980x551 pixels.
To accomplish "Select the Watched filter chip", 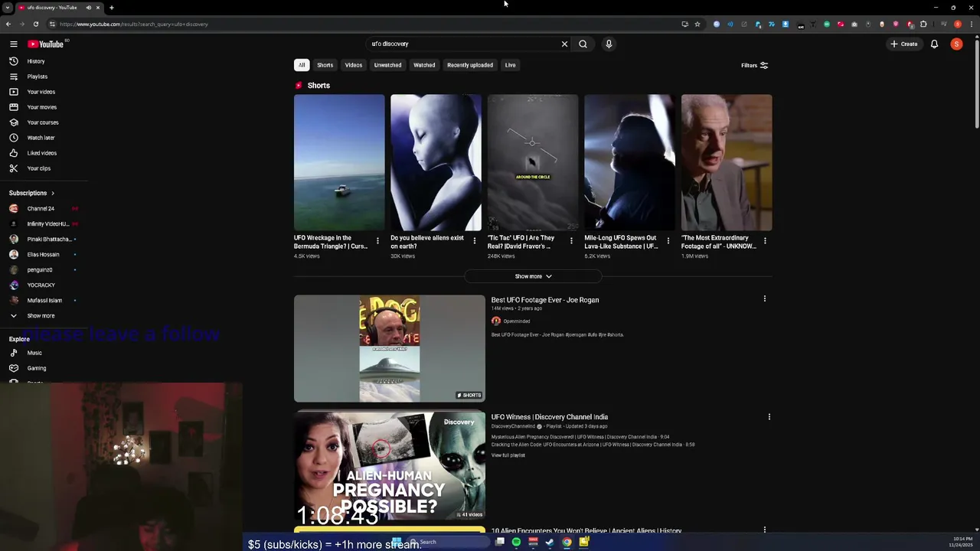I will (424, 65).
